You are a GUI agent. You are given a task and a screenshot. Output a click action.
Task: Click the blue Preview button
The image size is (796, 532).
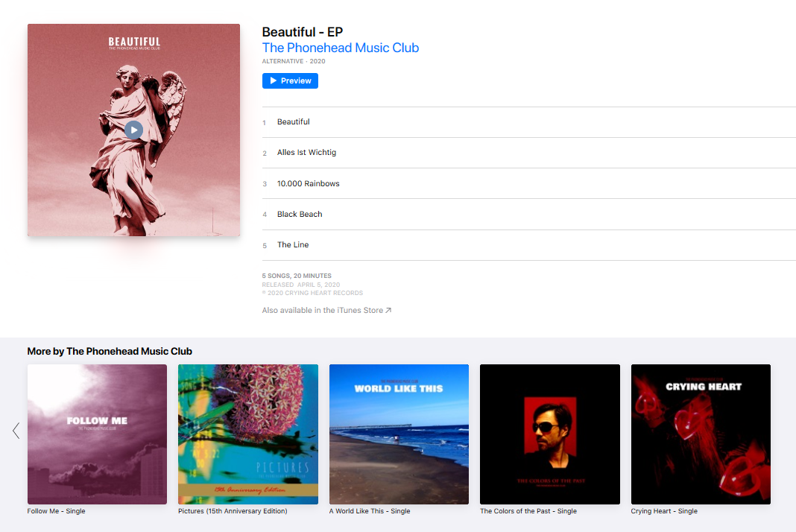pos(290,80)
